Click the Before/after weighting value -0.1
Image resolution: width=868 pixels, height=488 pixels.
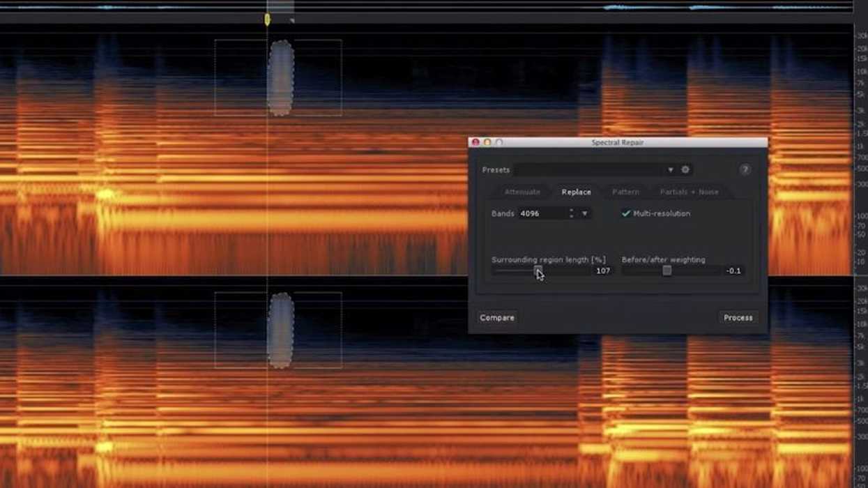point(733,270)
